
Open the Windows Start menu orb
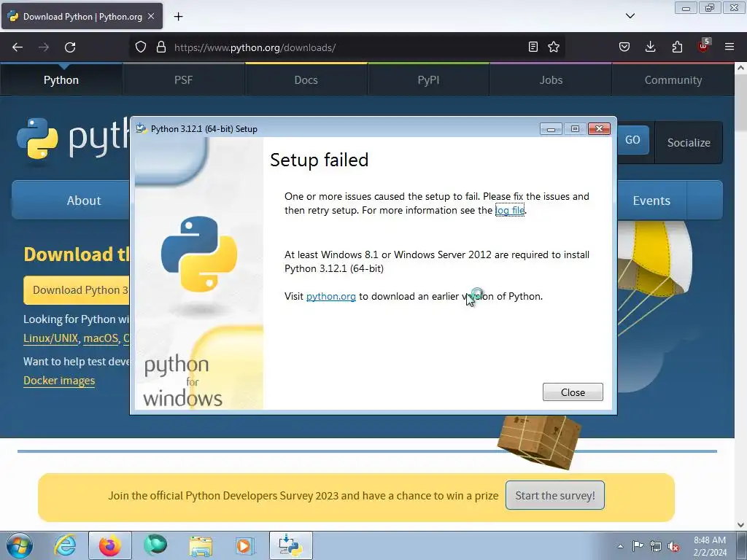[19, 545]
